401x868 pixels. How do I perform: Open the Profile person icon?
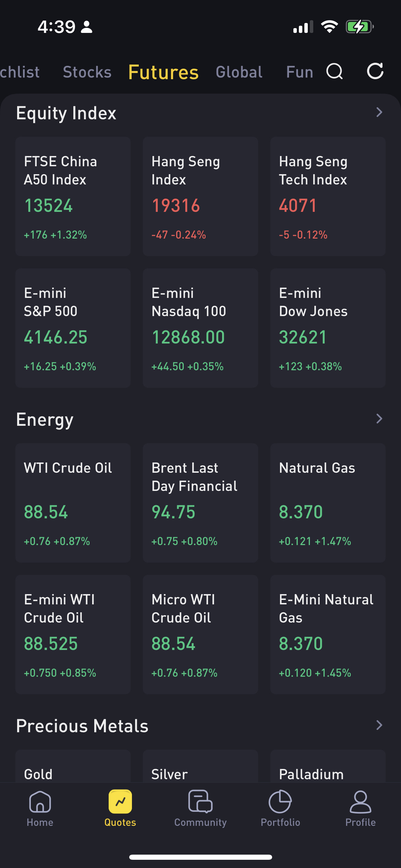[x=360, y=802]
